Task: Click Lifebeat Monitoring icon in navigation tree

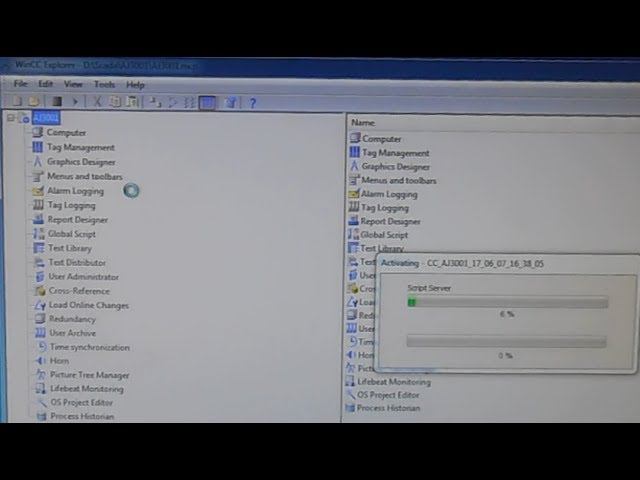Action: coord(40,389)
